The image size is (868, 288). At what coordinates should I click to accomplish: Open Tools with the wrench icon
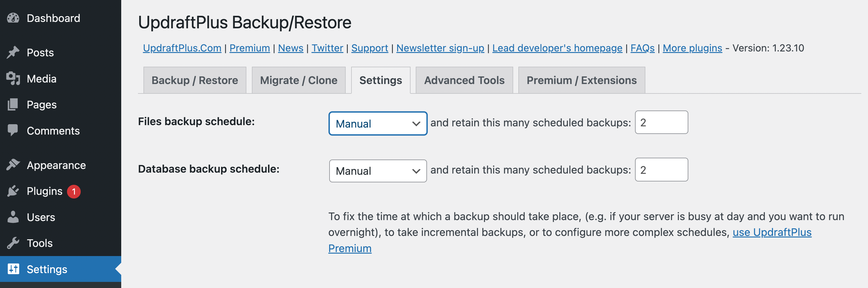(13, 243)
